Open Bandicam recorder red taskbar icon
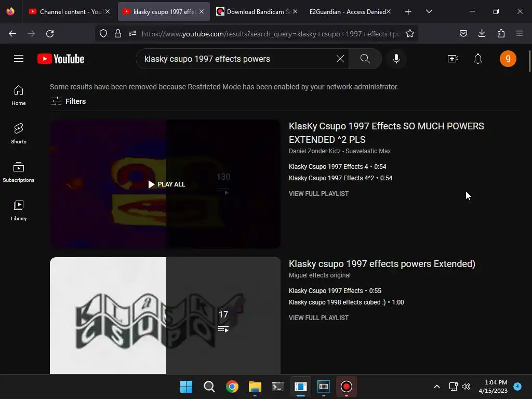The height and width of the screenshot is (399, 532). (x=346, y=387)
